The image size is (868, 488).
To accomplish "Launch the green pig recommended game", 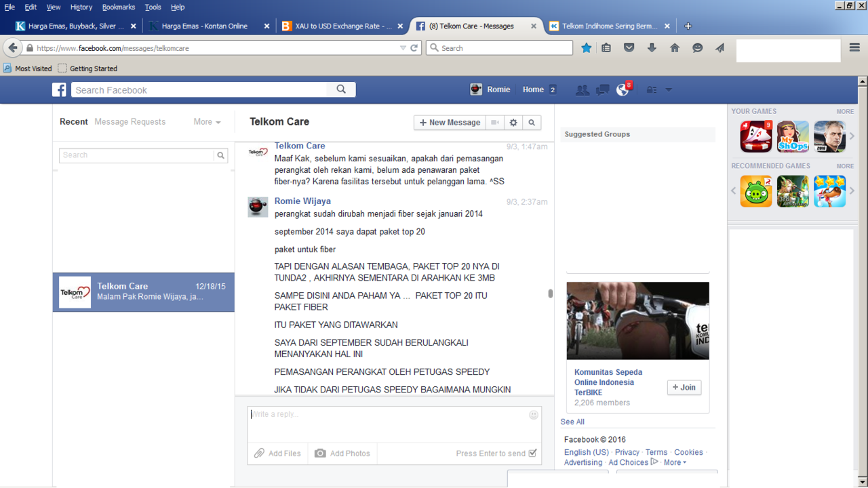I will (x=756, y=191).
